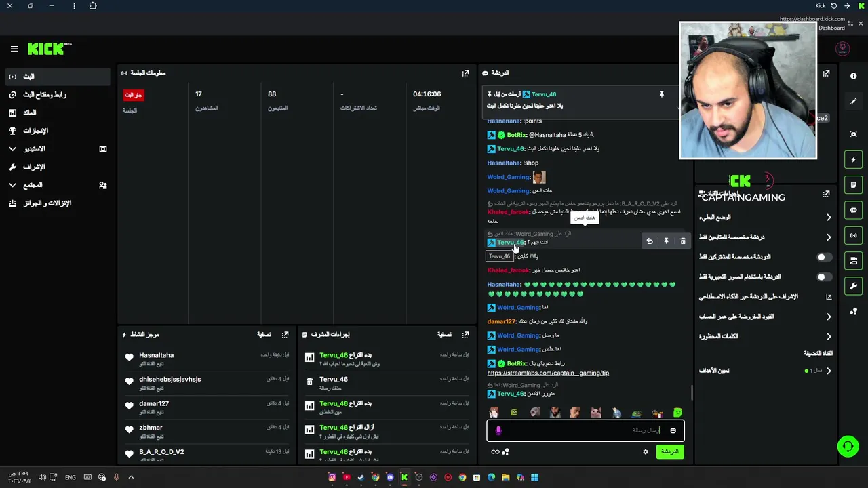
Task: Open the hamburger menu beside the Kick logo
Action: tap(14, 49)
